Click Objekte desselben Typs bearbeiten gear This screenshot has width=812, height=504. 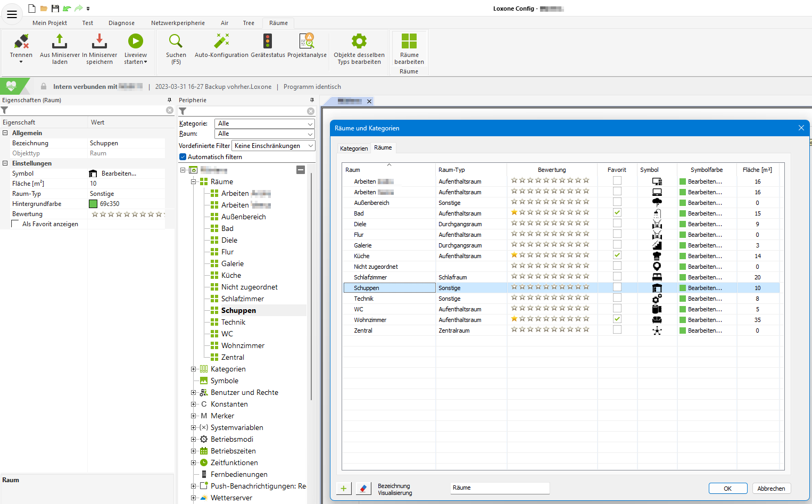pos(359,41)
